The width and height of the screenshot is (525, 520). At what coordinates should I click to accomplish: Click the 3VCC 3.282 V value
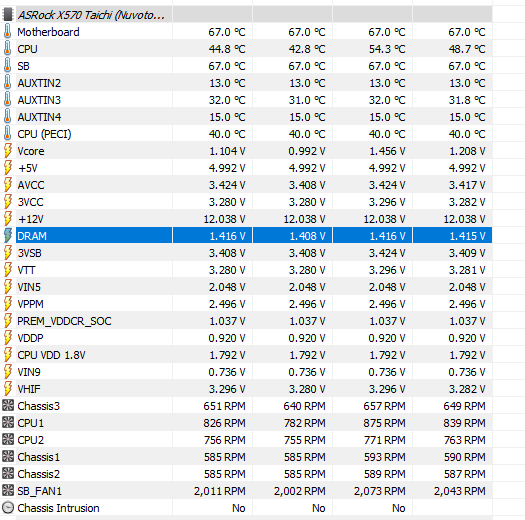(467, 202)
